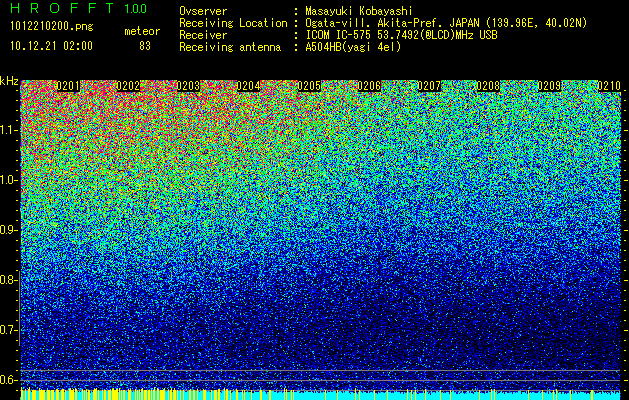Click the 'Receiving Location' label

point(233,23)
